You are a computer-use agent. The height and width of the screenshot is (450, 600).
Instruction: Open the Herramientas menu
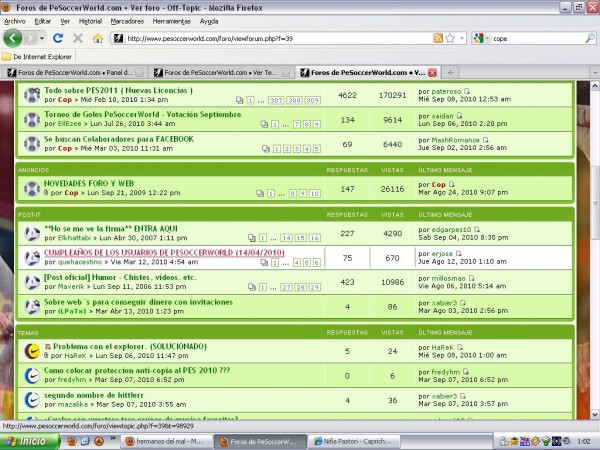[171, 21]
